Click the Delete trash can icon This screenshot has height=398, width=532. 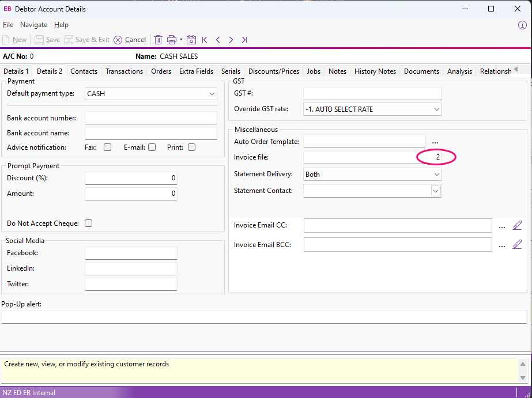coord(158,40)
